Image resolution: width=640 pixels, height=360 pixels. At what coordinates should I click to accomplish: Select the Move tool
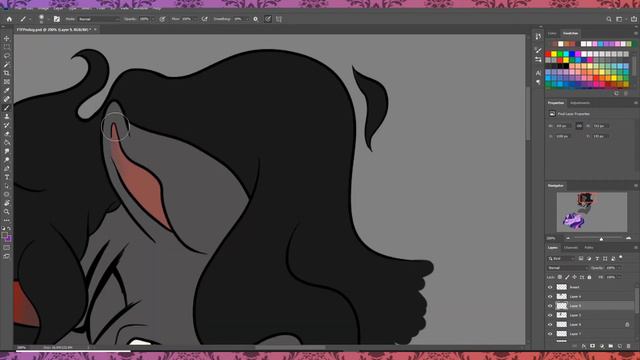(7, 38)
